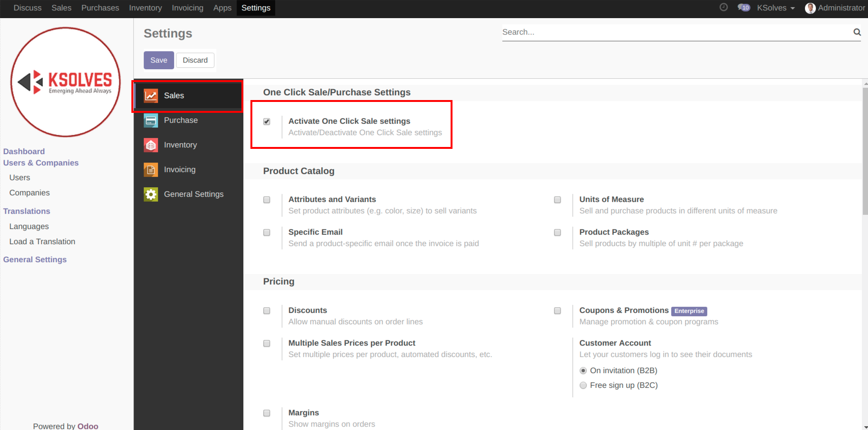Enable the Attributes and Variants checkbox
868x430 pixels.
click(267, 200)
